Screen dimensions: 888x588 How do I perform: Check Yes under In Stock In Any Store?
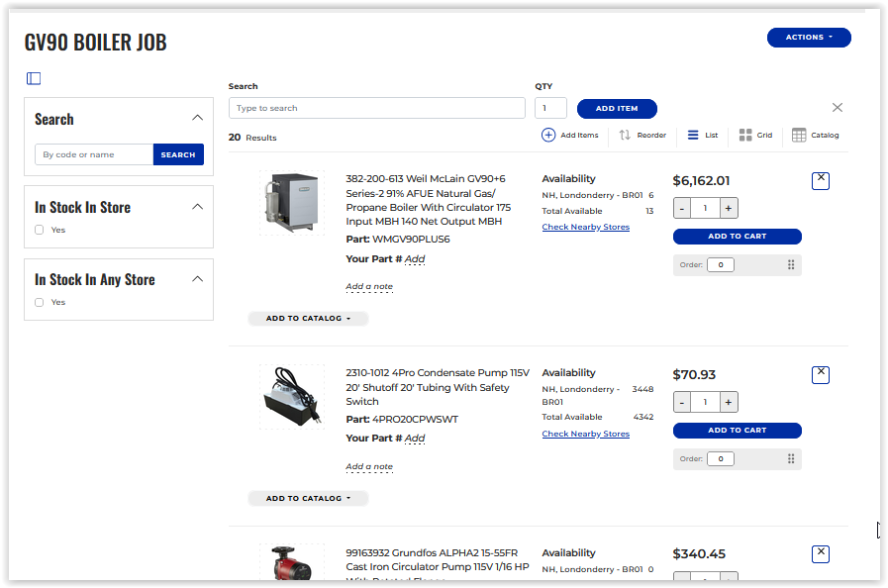pyautogui.click(x=39, y=302)
